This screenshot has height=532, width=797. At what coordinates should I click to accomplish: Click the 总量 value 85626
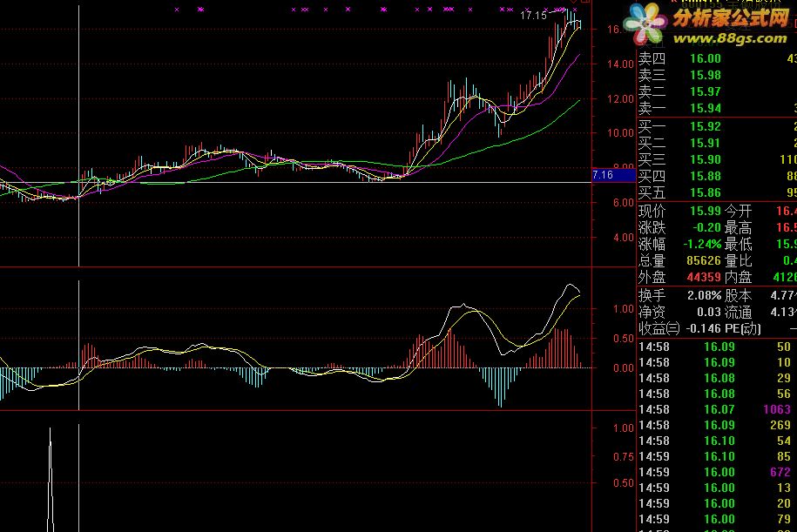tap(704, 260)
